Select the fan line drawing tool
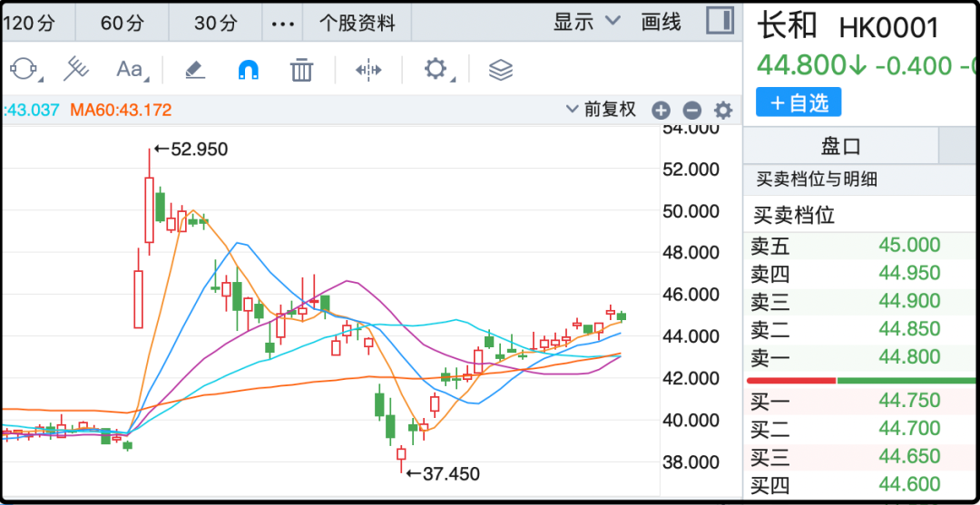The image size is (980, 505). tap(76, 69)
